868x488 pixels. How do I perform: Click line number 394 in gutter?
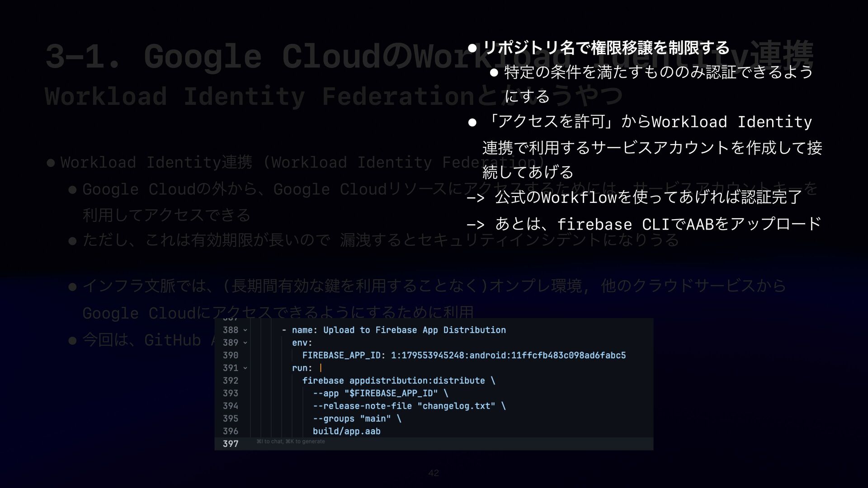(230, 406)
